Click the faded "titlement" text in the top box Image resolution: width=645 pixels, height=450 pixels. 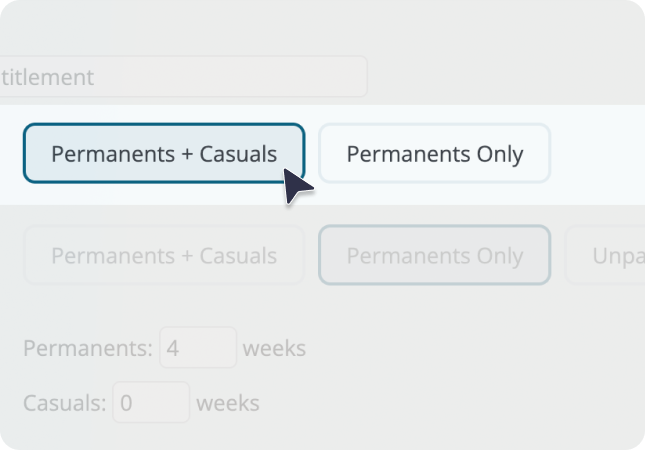coord(47,77)
